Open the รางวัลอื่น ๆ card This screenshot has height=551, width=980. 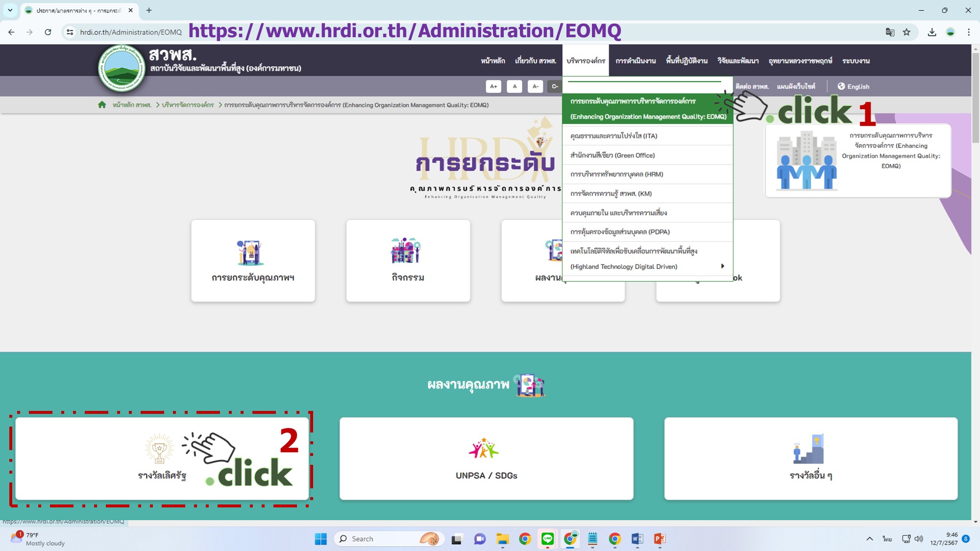(x=811, y=458)
